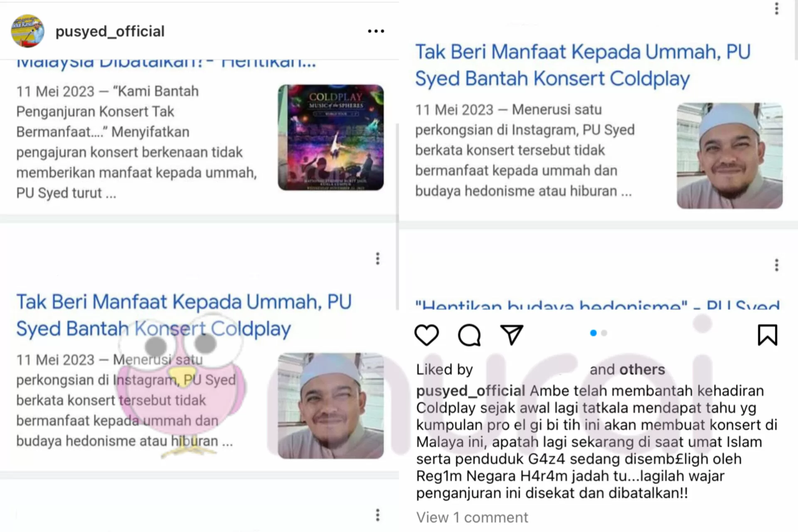Open comments via the speech bubble icon
Image resolution: width=798 pixels, height=532 pixels.
(469, 335)
